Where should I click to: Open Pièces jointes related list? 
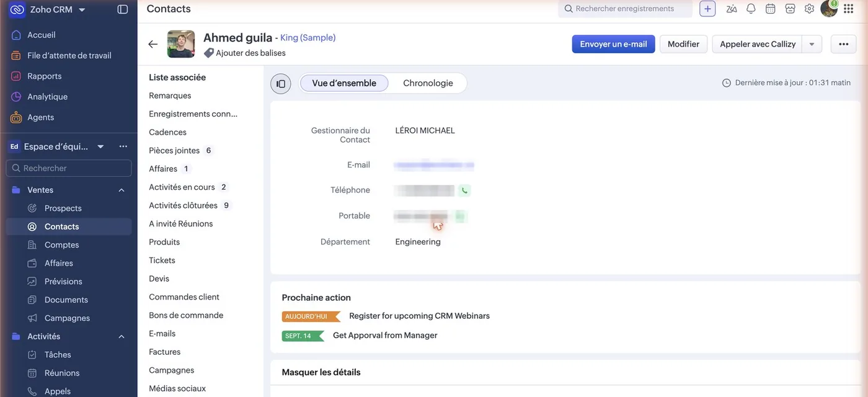(x=174, y=150)
